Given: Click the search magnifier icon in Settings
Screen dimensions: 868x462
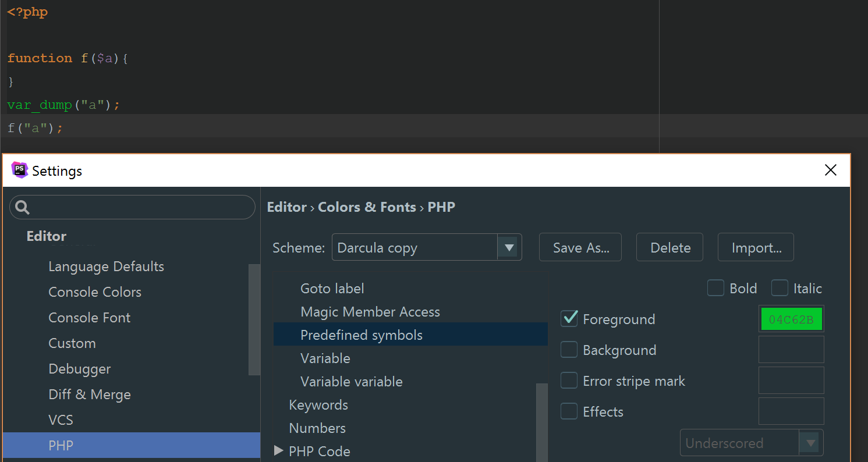Looking at the screenshot, I should click(x=23, y=207).
